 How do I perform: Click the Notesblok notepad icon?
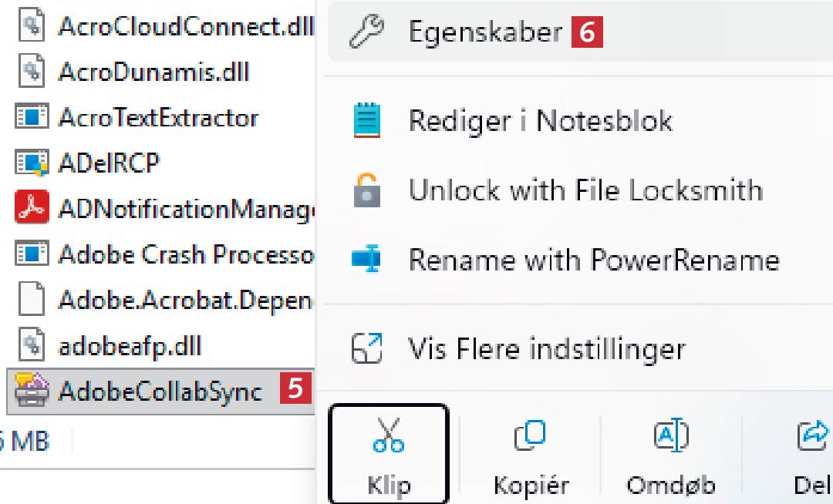(366, 121)
